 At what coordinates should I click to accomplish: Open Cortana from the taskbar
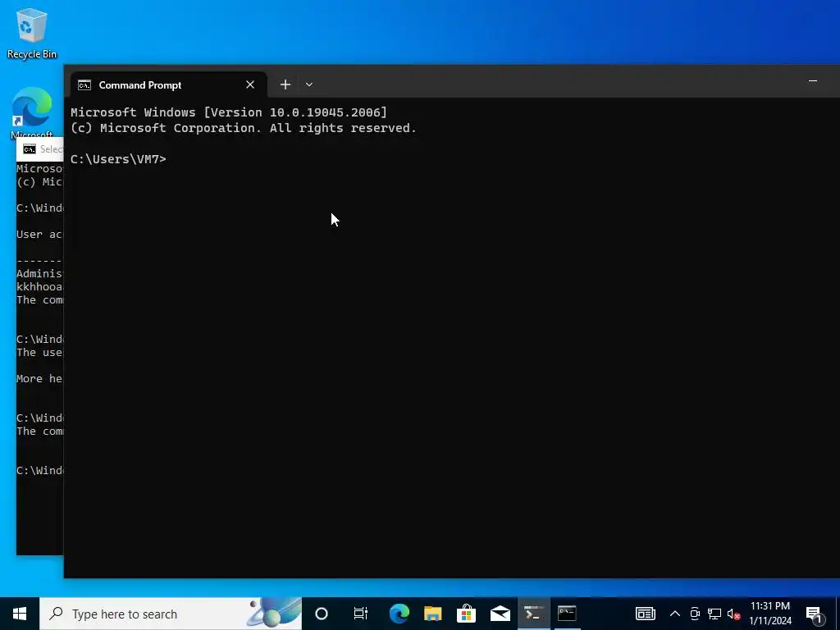tap(322, 614)
